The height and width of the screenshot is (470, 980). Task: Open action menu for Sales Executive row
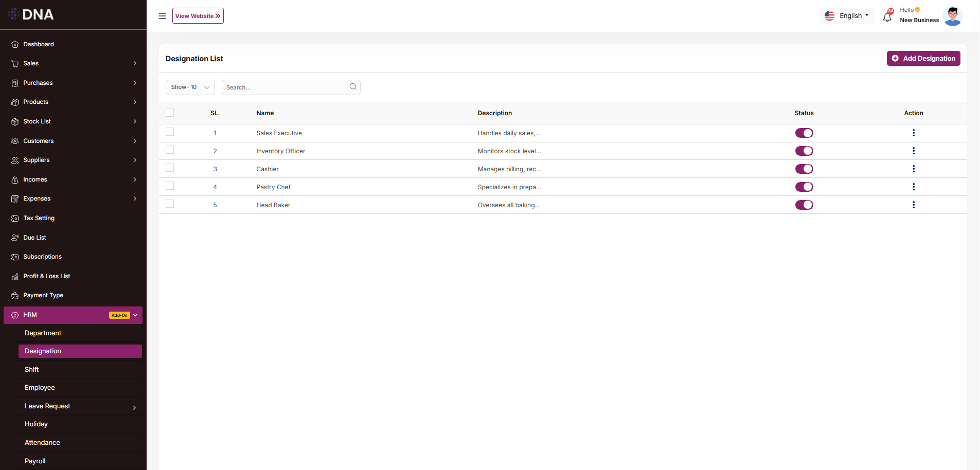pyautogui.click(x=914, y=133)
